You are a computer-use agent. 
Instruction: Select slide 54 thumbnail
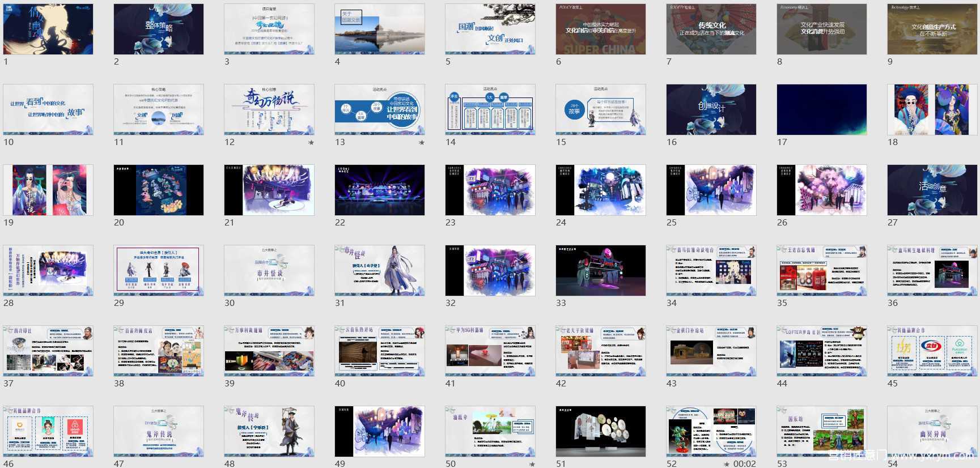click(932, 431)
